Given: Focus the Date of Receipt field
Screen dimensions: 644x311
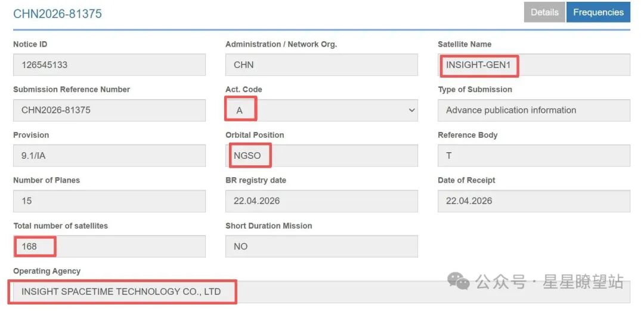Looking at the screenshot, I should (534, 201).
